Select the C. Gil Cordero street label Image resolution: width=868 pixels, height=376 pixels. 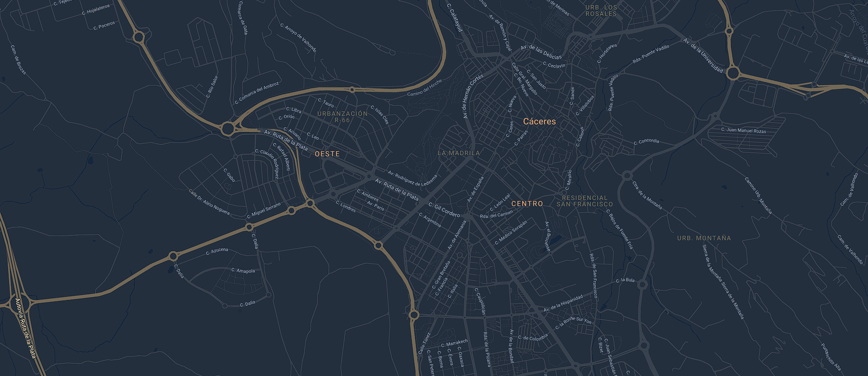click(x=444, y=210)
